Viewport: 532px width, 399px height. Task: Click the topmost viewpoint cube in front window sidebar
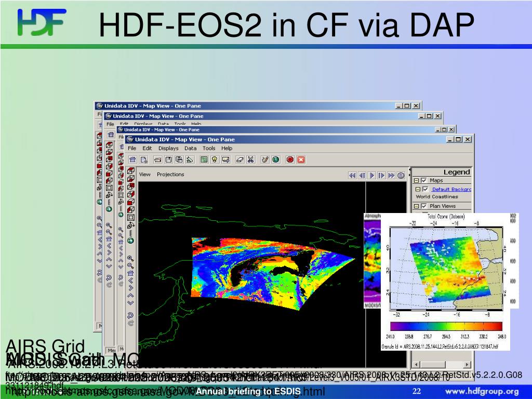click(130, 170)
